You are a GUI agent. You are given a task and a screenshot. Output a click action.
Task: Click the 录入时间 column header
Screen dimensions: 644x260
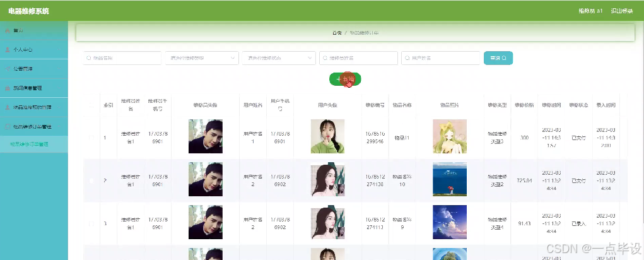tap(606, 105)
